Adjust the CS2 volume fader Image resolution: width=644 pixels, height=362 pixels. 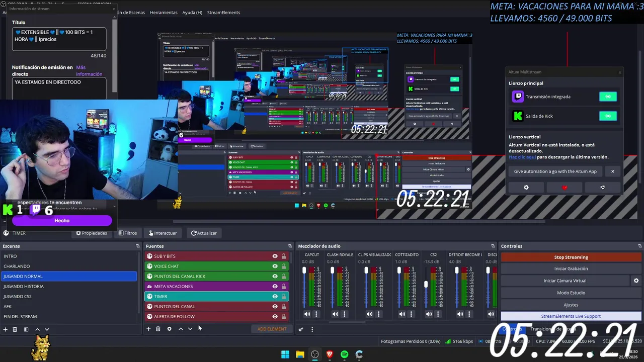426,284
